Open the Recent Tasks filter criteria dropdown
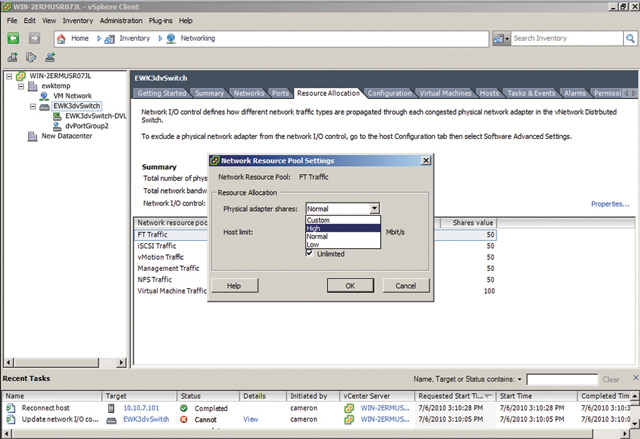640x439 pixels. 520,379
